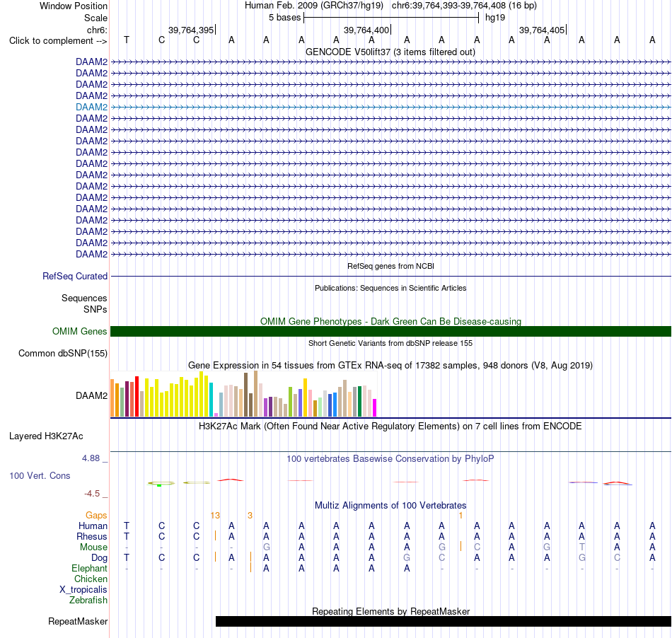Click the T base in the Dog alignment row
The width and height of the screenshot is (672, 638).
click(x=127, y=557)
